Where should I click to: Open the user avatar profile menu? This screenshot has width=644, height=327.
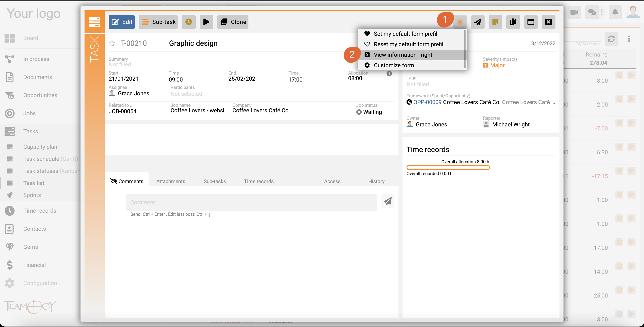(633, 12)
